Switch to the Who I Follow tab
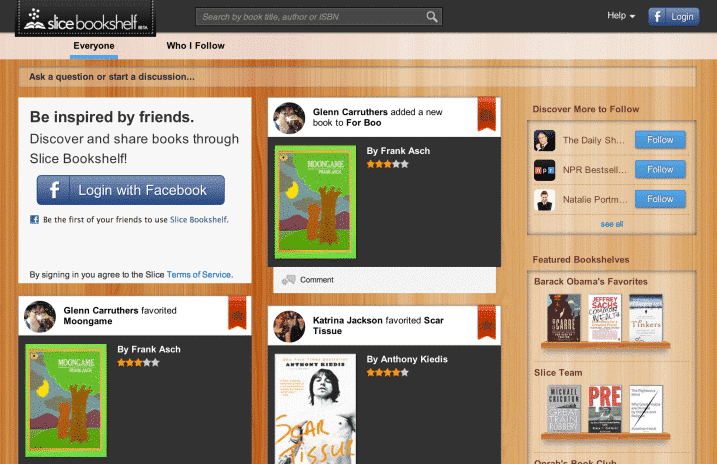Image resolution: width=717 pixels, height=464 pixels. pyautogui.click(x=195, y=46)
